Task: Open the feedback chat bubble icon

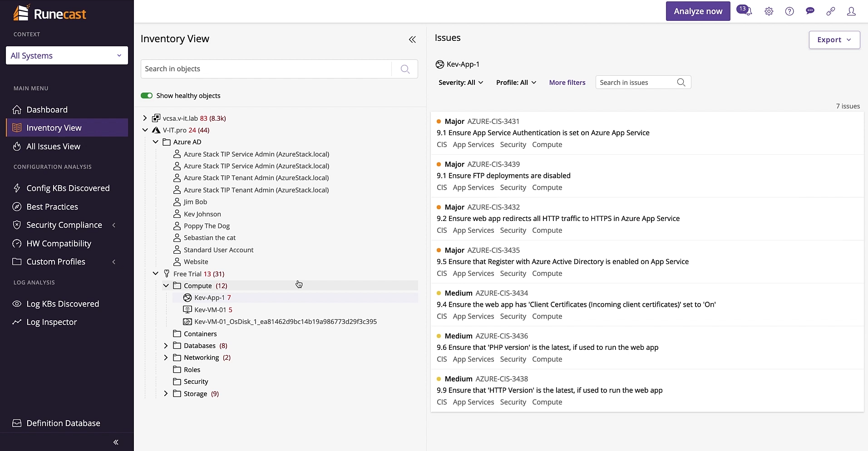Action: pyautogui.click(x=810, y=11)
